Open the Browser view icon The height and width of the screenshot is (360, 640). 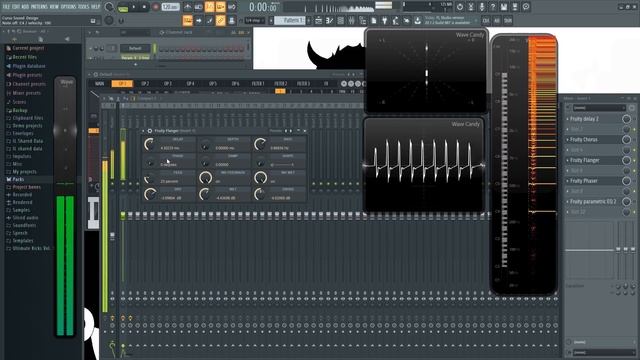pyautogui.click(x=362, y=20)
